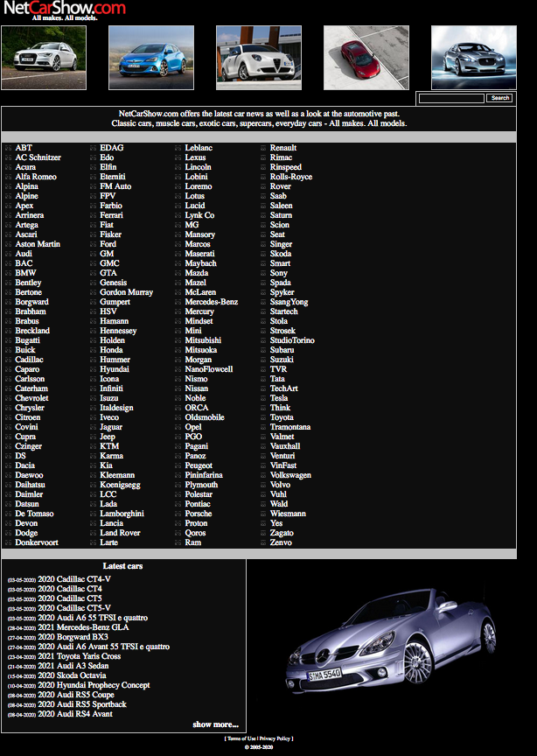Open the Skoda make page
This screenshot has width=537, height=756.
pos(281,254)
